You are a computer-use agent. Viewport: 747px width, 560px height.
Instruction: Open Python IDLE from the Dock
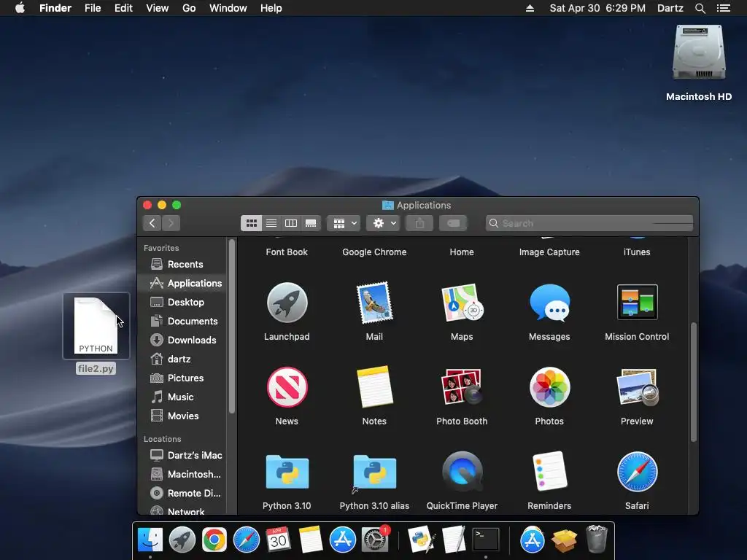(x=422, y=540)
